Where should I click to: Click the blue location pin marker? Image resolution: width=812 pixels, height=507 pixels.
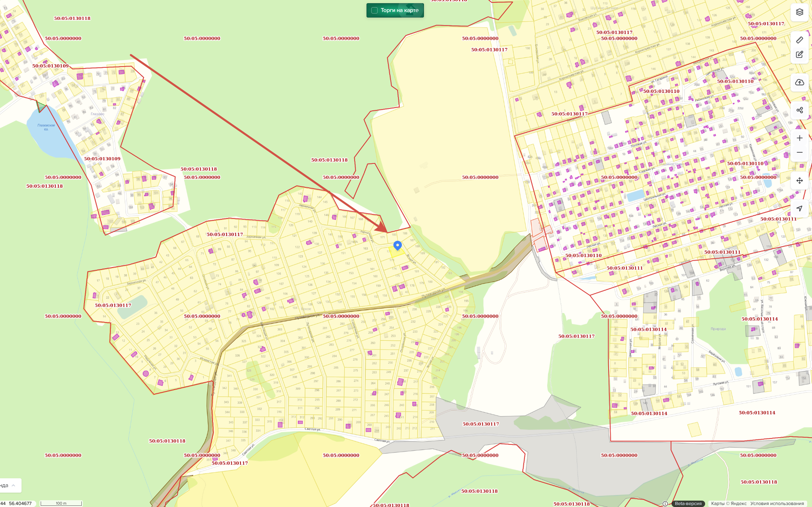pos(397,245)
